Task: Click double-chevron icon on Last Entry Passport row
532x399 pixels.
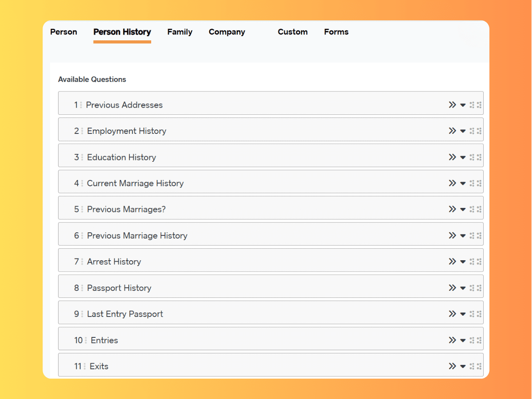Action: pos(452,314)
